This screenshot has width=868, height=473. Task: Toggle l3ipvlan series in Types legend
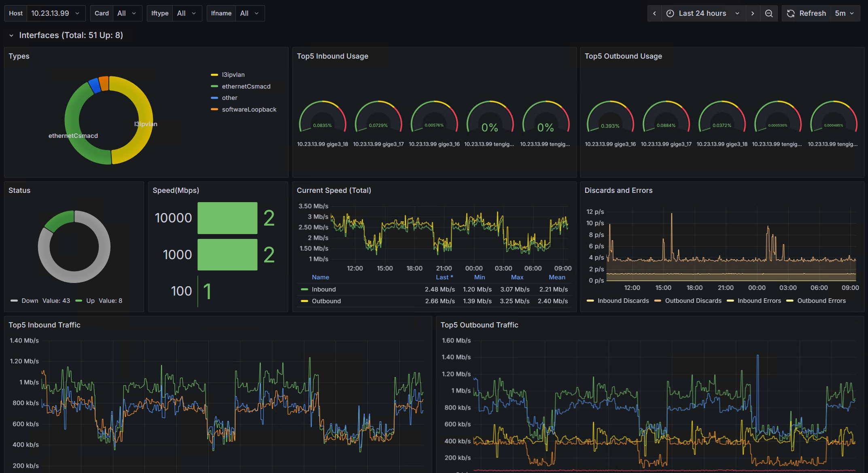[x=233, y=75]
